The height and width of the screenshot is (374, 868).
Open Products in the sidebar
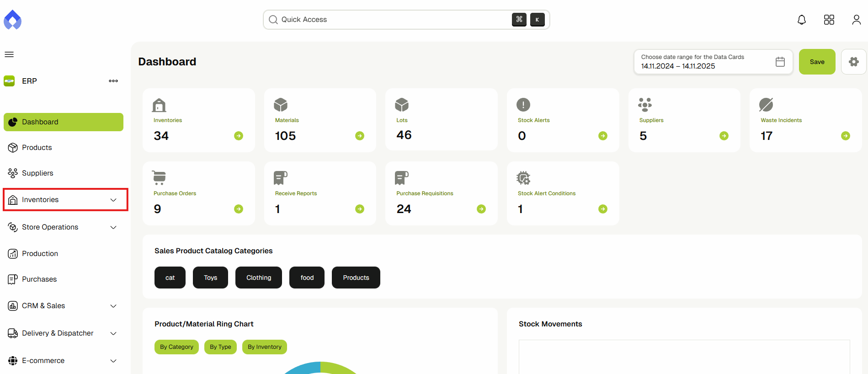[37, 148]
